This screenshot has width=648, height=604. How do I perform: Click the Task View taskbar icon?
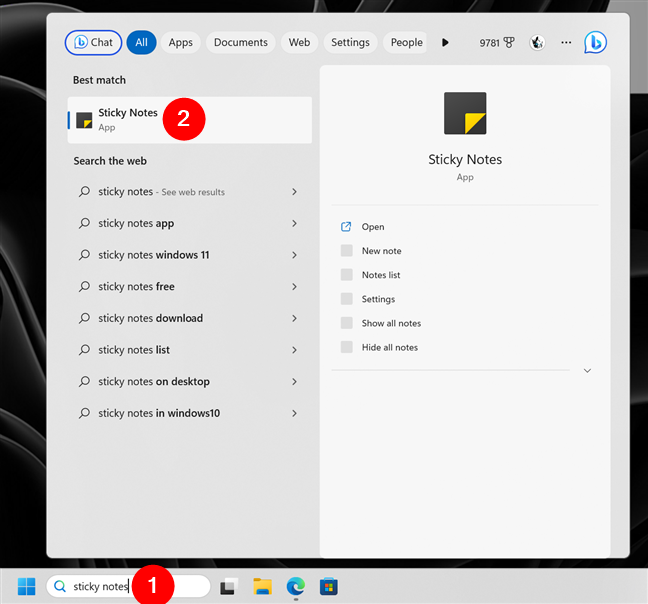(x=229, y=586)
